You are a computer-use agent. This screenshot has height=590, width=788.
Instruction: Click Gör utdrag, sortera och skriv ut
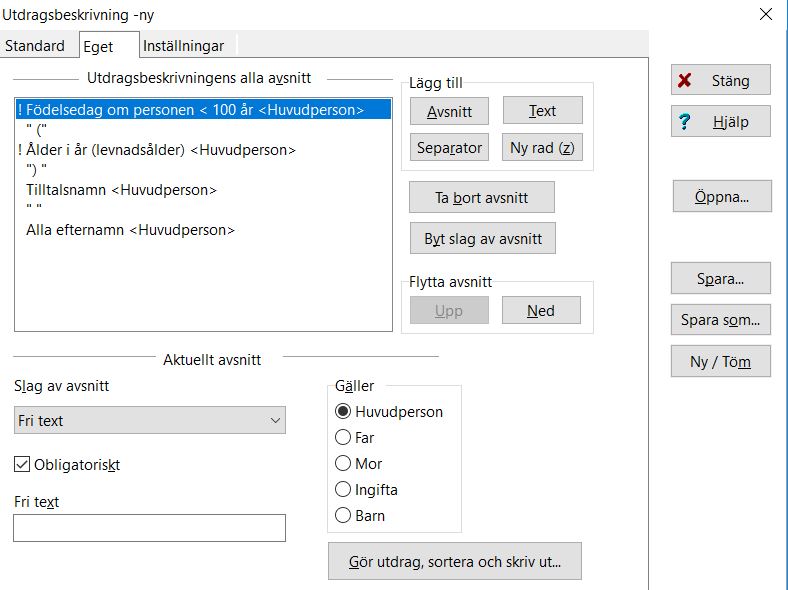pyautogui.click(x=454, y=561)
